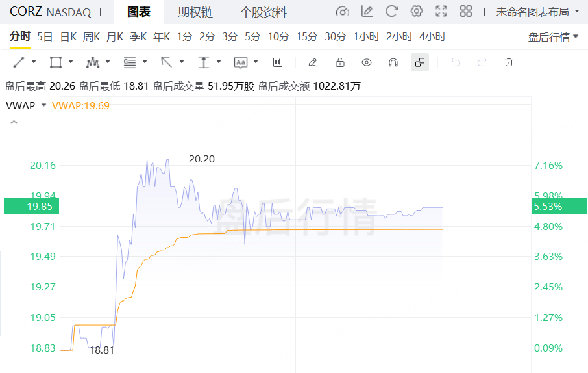
Task: Click the eraser pencil icon
Action: (313, 62)
